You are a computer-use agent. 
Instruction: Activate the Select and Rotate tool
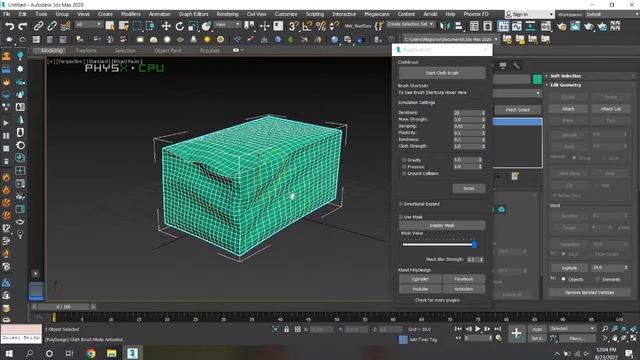pos(180,26)
